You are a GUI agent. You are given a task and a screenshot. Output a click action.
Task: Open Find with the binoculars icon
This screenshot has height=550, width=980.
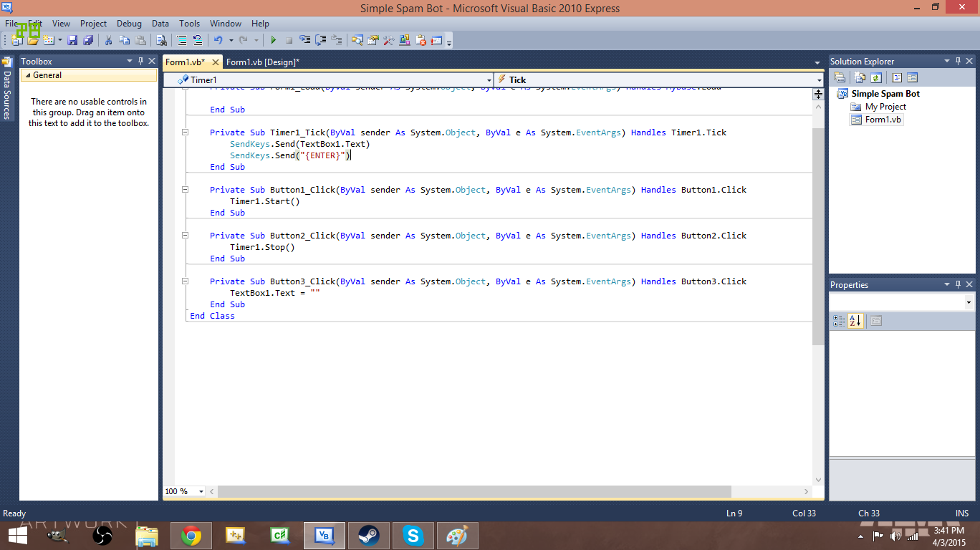click(161, 40)
